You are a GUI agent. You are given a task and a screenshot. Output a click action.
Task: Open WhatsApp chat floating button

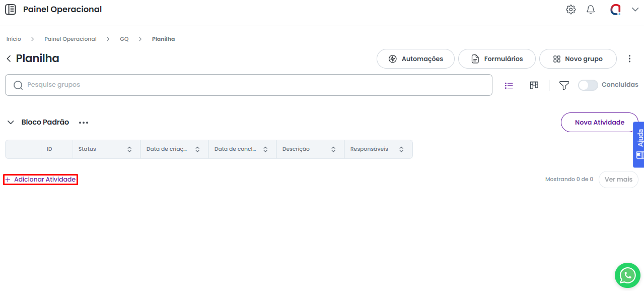(x=627, y=275)
